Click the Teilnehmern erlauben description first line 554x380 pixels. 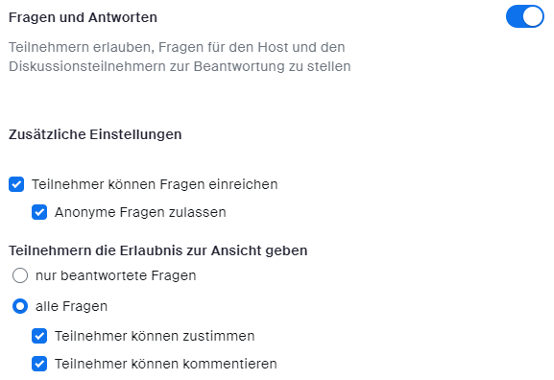click(177, 47)
